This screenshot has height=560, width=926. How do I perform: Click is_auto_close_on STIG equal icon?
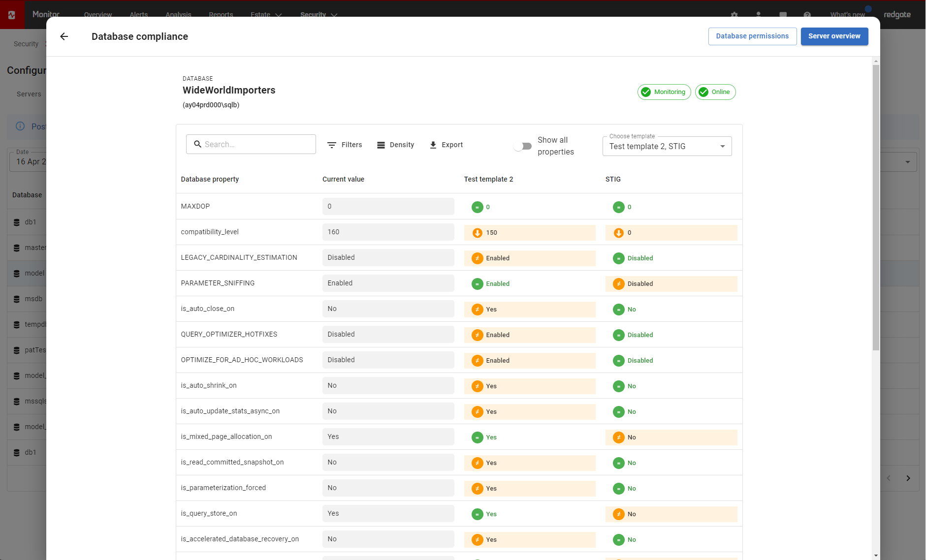tap(619, 310)
